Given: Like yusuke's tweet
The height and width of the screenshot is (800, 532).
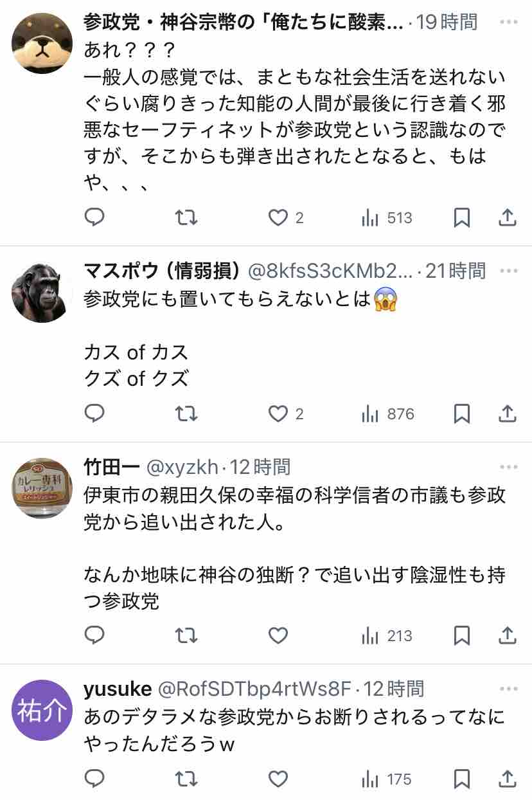Looking at the screenshot, I should pos(278,779).
